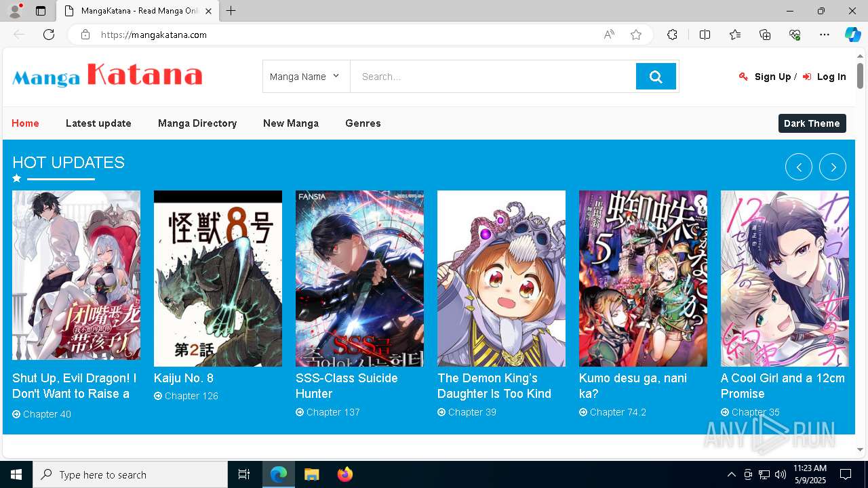Open the Extensions puzzle icon

click(672, 35)
